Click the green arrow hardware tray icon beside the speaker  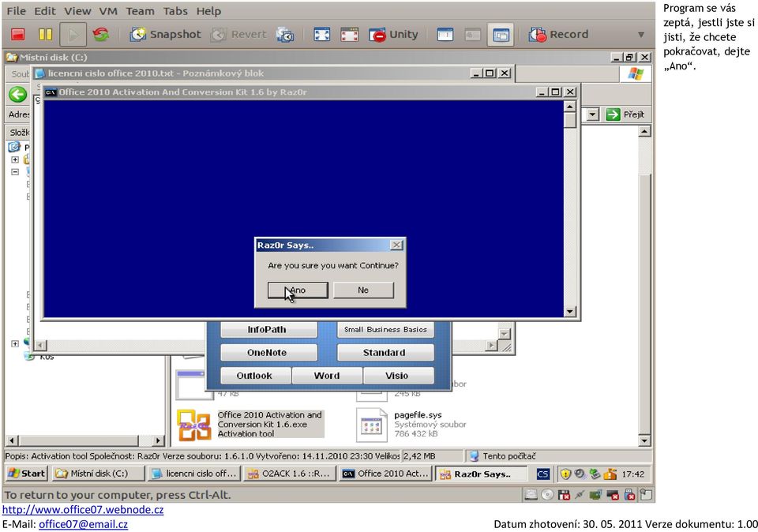tap(595, 474)
